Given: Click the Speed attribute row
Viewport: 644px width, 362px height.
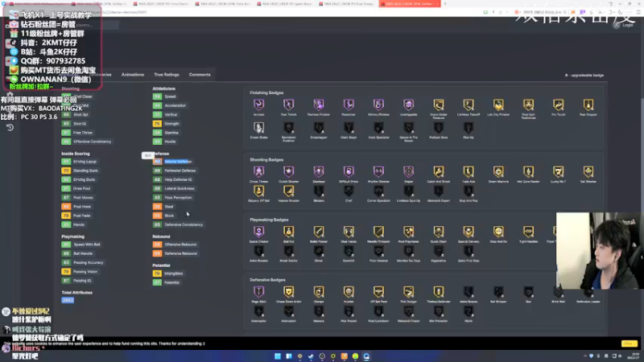Looking at the screenshot, I should [x=164, y=97].
